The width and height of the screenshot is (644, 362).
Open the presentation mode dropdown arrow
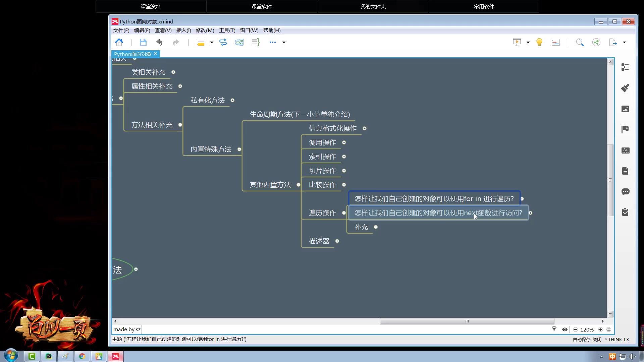click(x=528, y=42)
